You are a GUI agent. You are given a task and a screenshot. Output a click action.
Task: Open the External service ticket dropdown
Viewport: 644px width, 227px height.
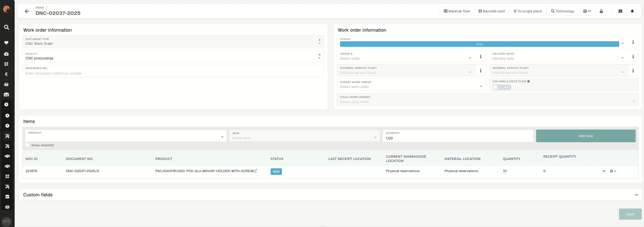tap(406, 71)
